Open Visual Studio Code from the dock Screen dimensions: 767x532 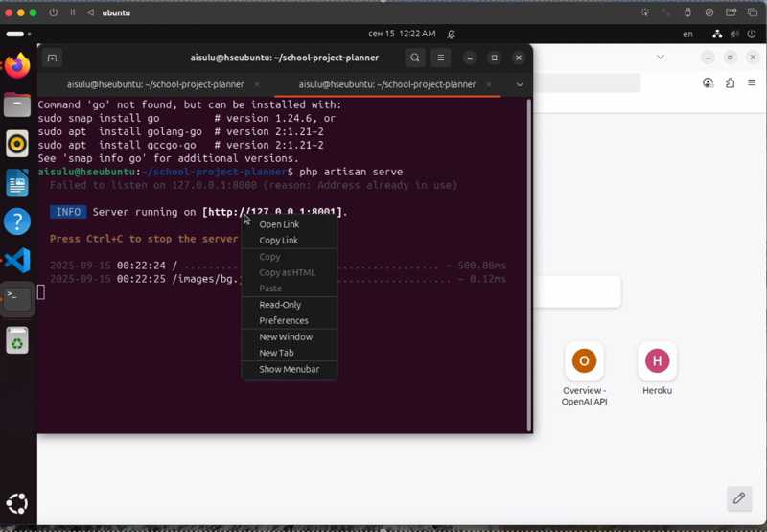click(17, 260)
